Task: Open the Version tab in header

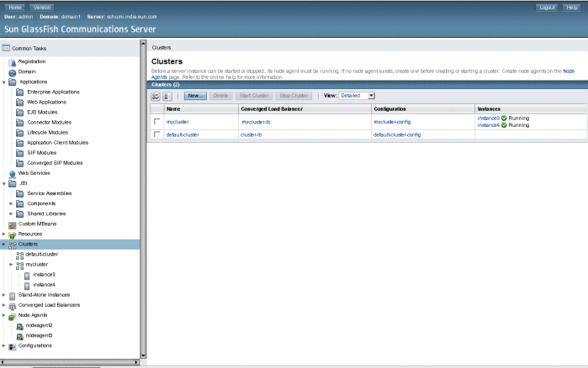Action: pos(42,7)
